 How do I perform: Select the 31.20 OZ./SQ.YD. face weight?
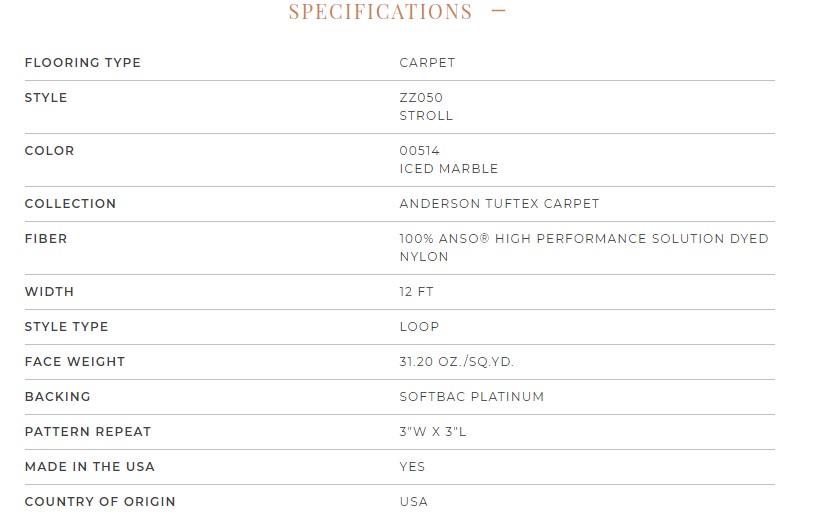pyautogui.click(x=456, y=362)
